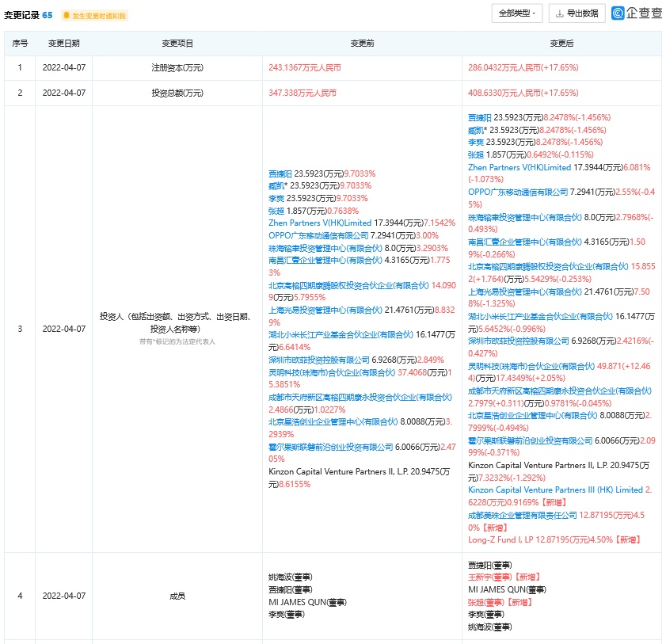Open the 全部类型 filter dropdown
Image resolution: width=666 pixels, height=644 pixels.
(517, 13)
